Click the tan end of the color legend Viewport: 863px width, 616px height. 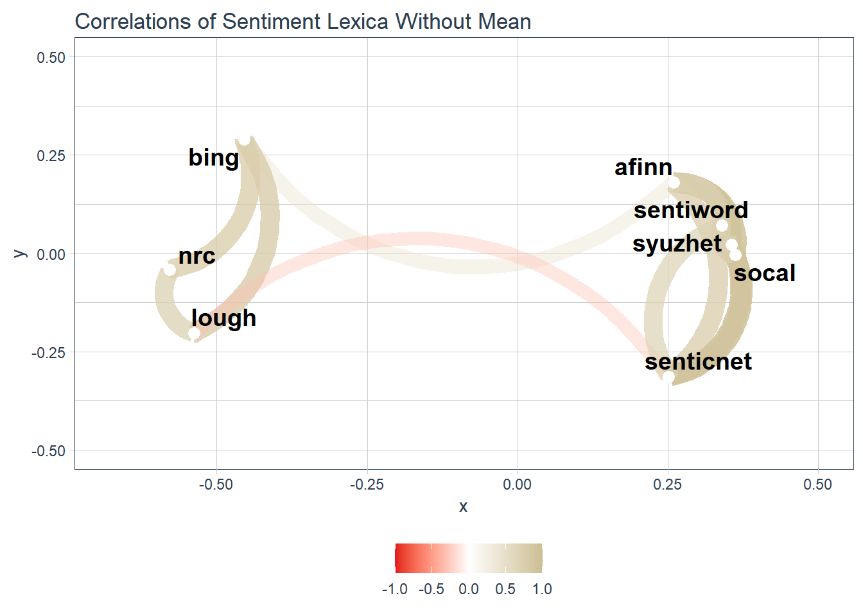[x=538, y=558]
